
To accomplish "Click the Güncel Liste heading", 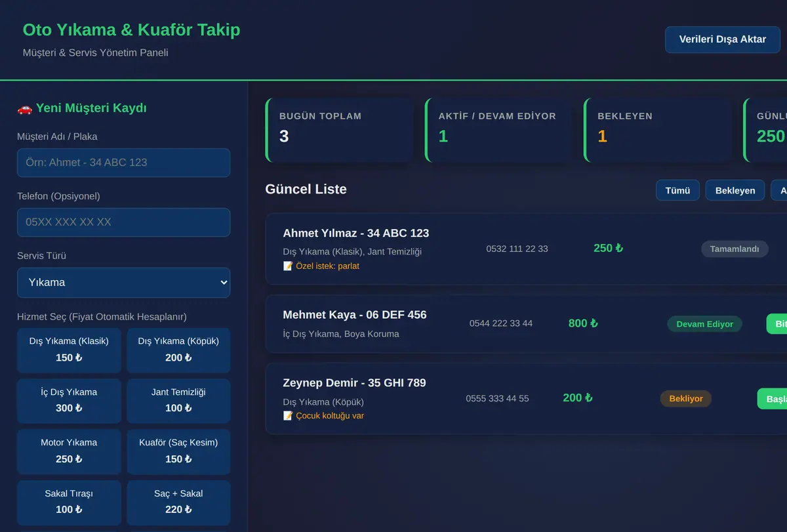I will (x=306, y=190).
